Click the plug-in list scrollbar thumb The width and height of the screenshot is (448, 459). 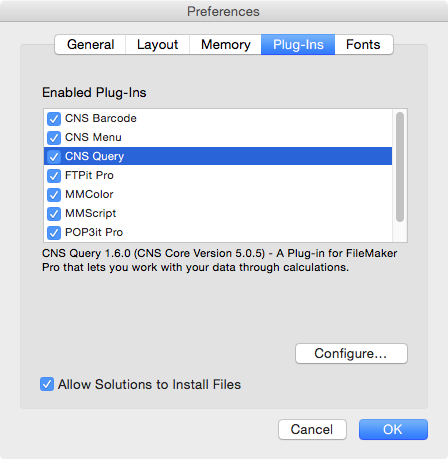coord(400,167)
